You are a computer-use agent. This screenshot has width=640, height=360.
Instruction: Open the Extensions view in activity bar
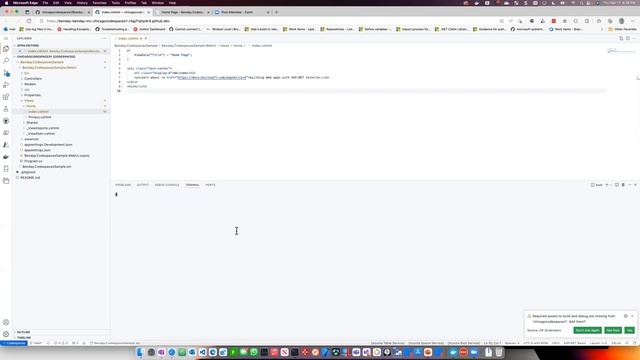click(x=6, y=97)
